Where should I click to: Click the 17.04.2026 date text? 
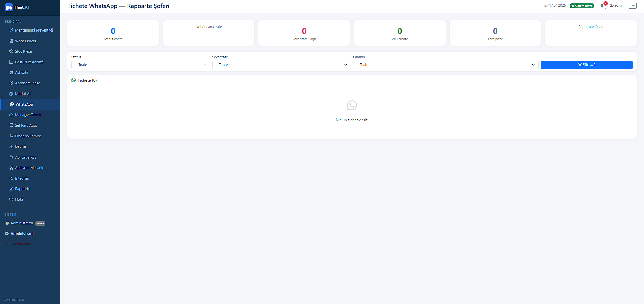click(x=557, y=6)
